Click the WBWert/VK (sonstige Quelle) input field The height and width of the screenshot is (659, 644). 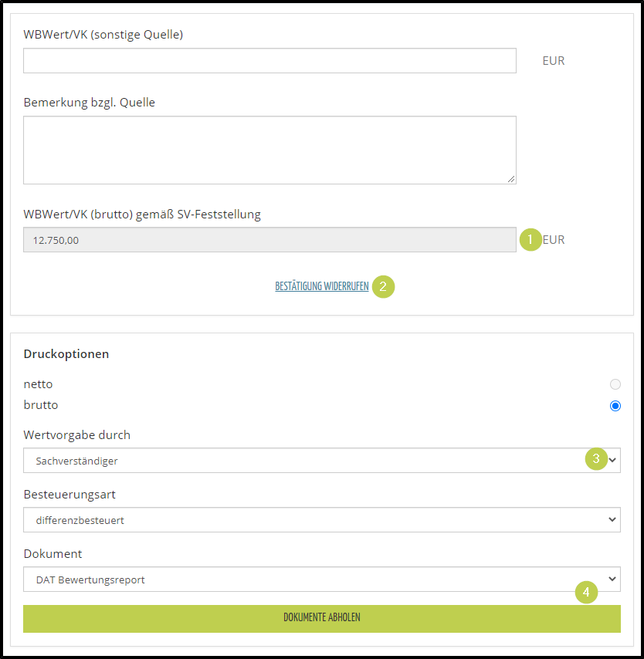(269, 61)
